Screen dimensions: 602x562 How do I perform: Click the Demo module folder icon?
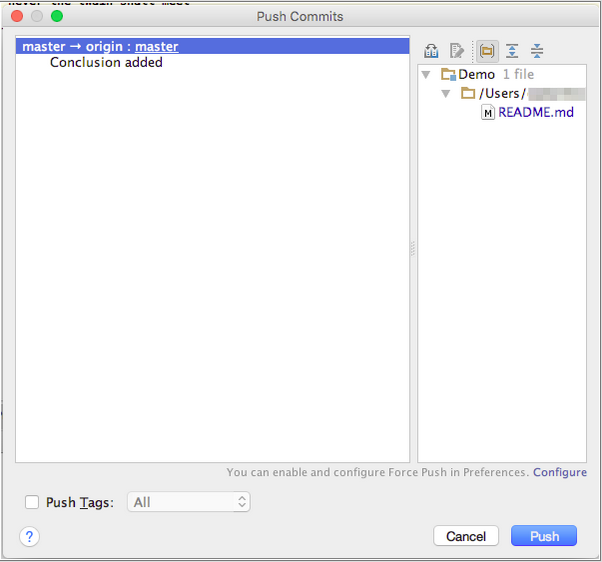448,75
